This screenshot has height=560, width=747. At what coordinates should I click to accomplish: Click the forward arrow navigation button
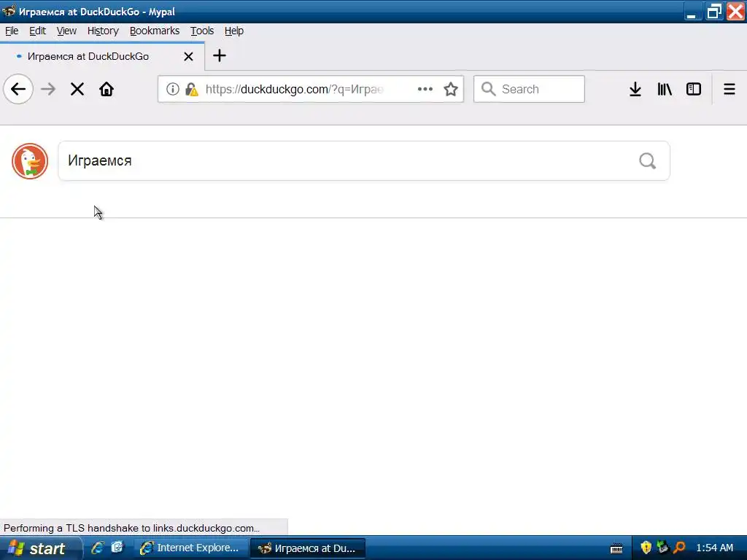(x=48, y=89)
